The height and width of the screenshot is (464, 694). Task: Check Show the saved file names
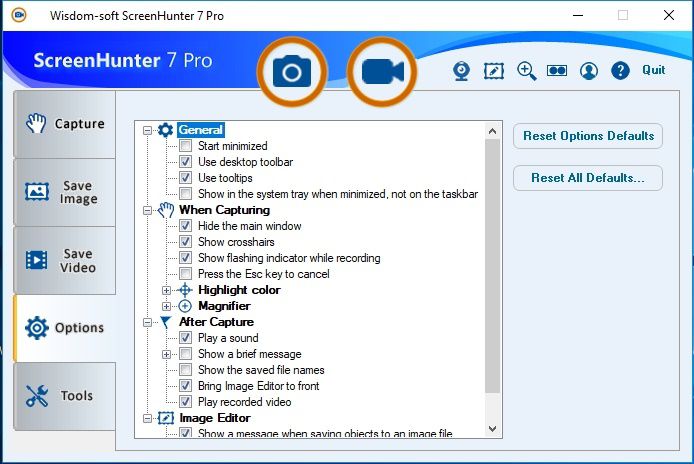coord(185,370)
